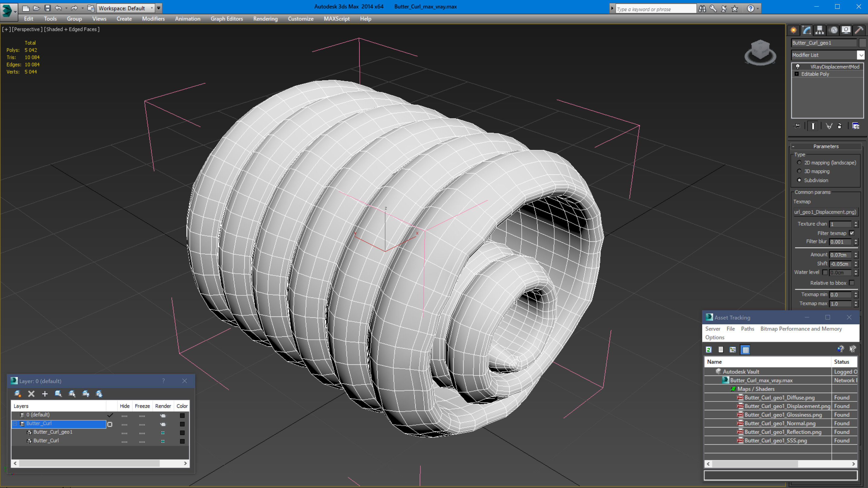Click Configure Modifier Sets icon
The height and width of the screenshot is (488, 868).
coord(856,126)
